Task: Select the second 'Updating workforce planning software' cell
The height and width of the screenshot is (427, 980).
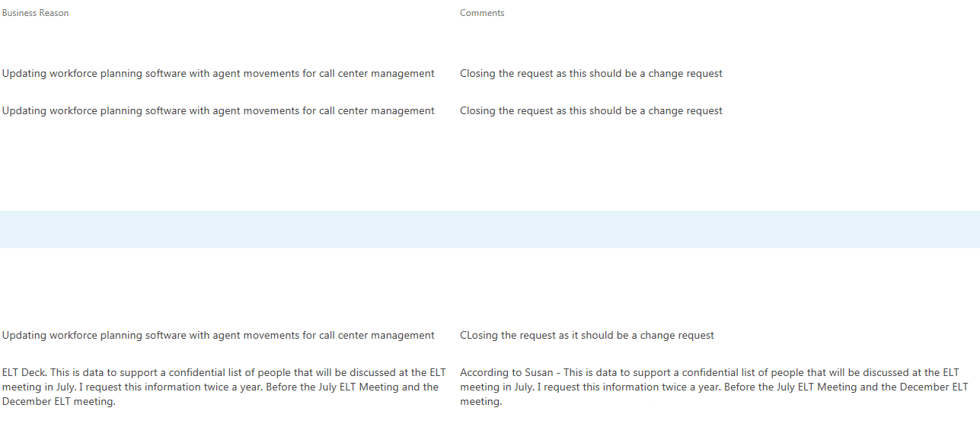Action: point(219,111)
